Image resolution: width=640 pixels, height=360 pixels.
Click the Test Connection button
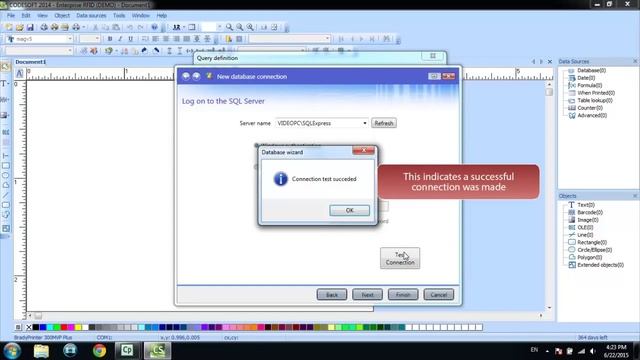tap(400, 258)
